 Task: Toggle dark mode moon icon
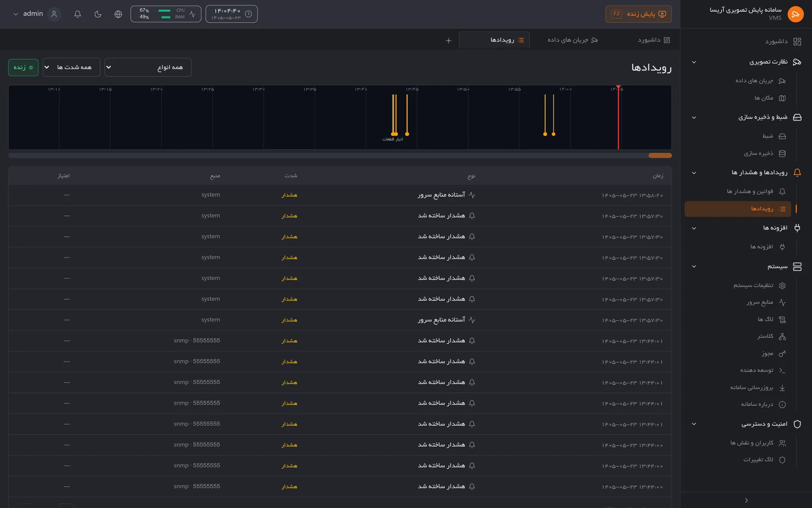(x=98, y=14)
